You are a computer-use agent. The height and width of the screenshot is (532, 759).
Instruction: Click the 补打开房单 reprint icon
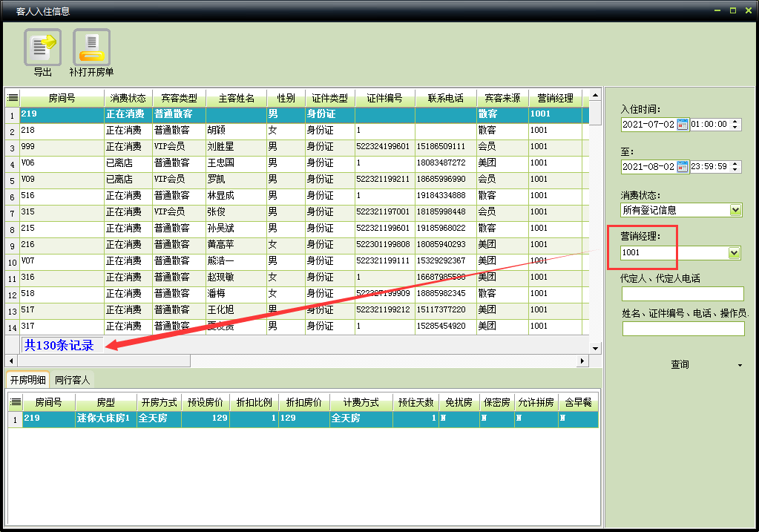point(91,47)
